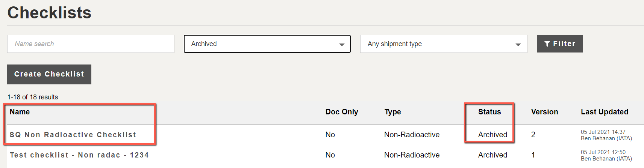
Task: Click the arrow of the shipment type dropdown
Action: (518, 45)
